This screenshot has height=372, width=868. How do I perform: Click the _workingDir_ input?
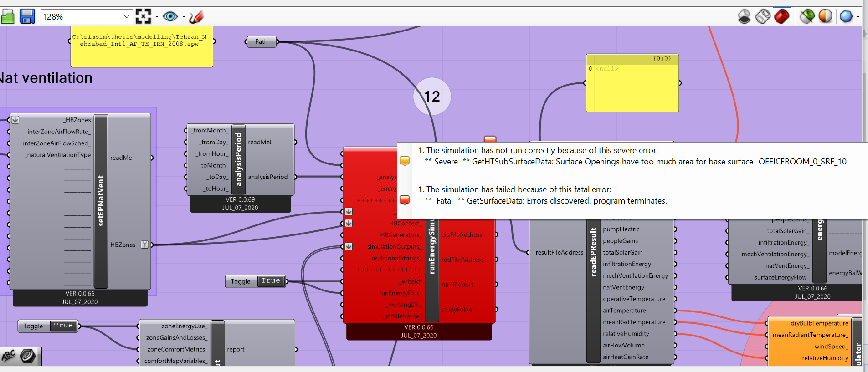tap(404, 305)
